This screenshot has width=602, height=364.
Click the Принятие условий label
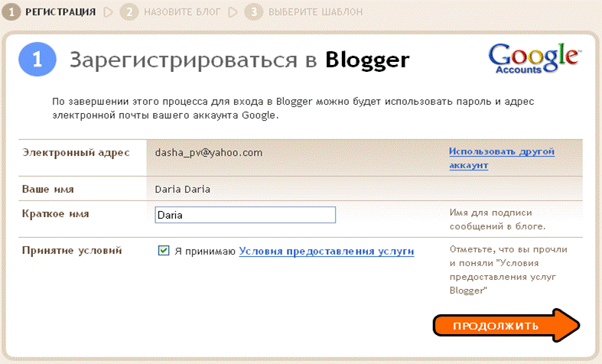click(72, 250)
